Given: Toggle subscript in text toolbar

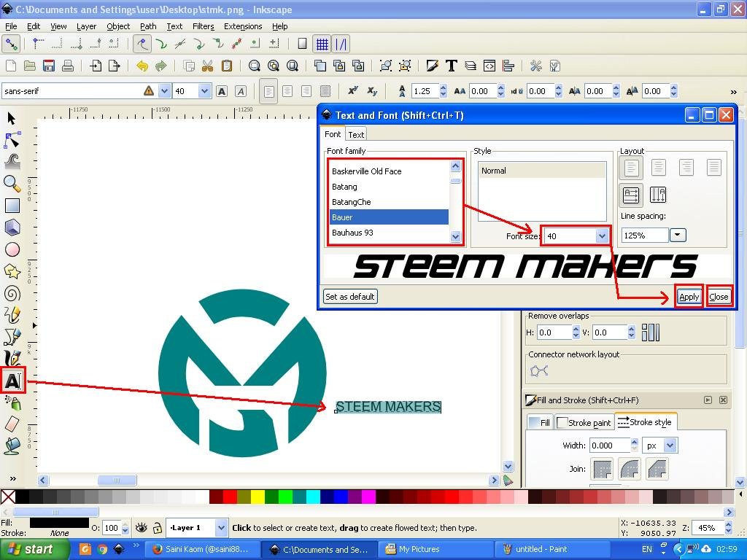Looking at the screenshot, I should (372, 91).
